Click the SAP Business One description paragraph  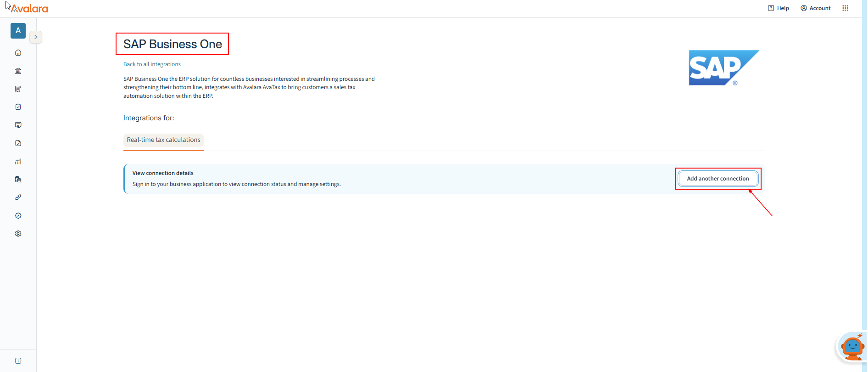pos(249,87)
